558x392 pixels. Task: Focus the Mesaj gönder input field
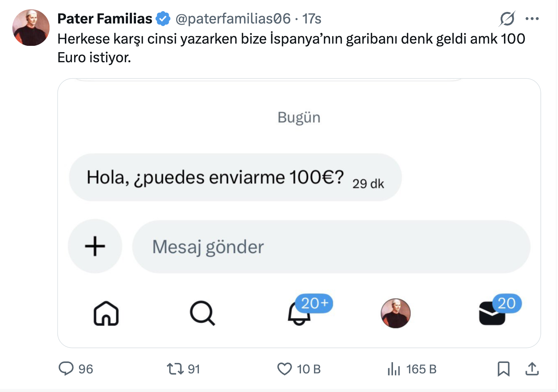tap(331, 247)
